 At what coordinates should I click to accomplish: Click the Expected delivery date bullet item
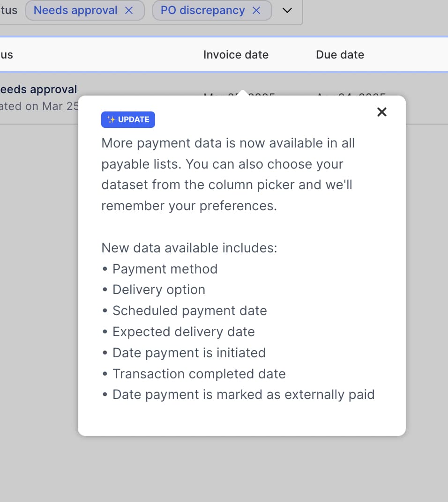point(183,332)
